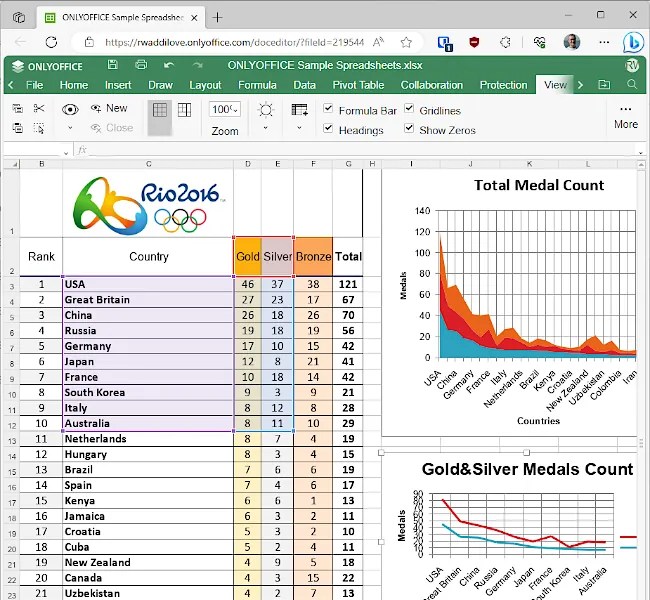The width and height of the screenshot is (650, 600).
Task: Toggle the Show Zeros checkbox
Action: click(x=409, y=128)
